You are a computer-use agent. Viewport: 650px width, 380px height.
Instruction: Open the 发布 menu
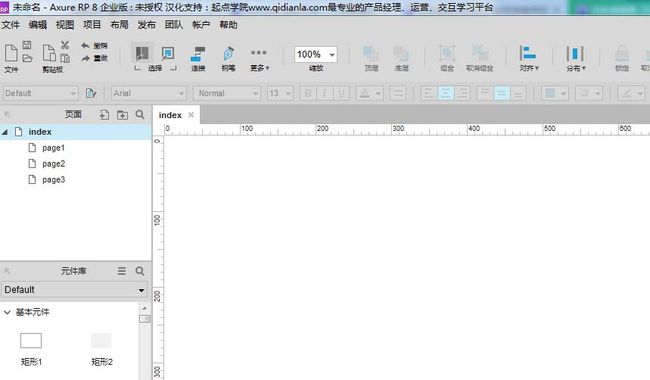coord(147,25)
